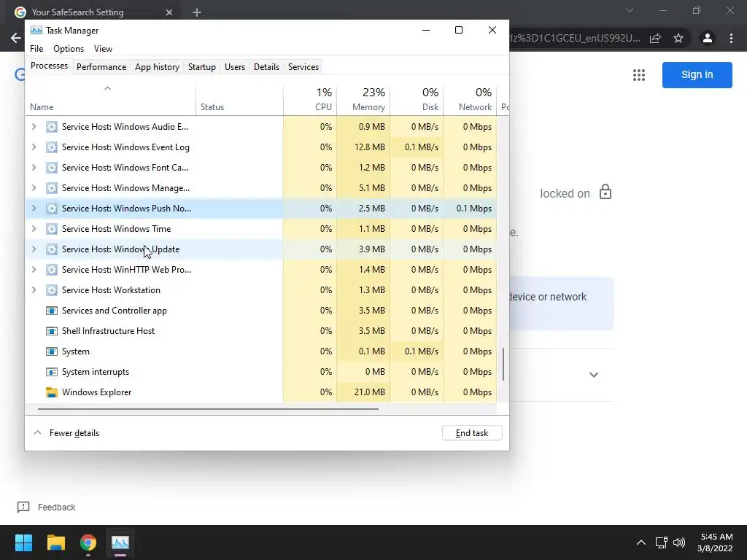Sort processes by the CPU column

pyautogui.click(x=310, y=99)
